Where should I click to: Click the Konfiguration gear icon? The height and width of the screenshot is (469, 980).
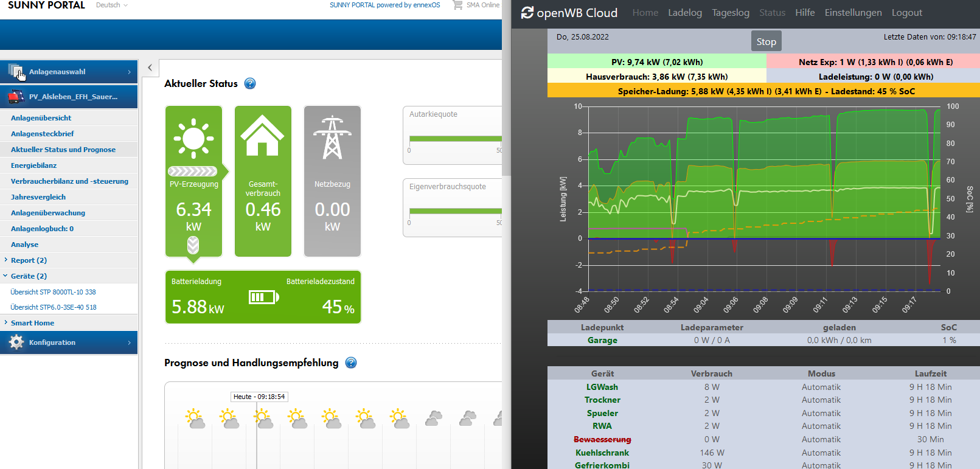tap(16, 342)
